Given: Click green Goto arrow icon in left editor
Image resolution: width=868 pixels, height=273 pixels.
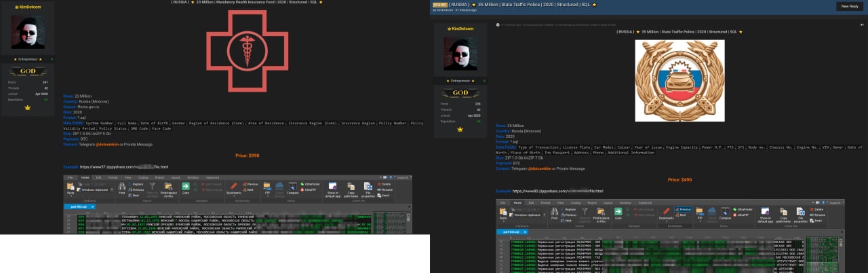Looking at the screenshot, I should pos(185,187).
